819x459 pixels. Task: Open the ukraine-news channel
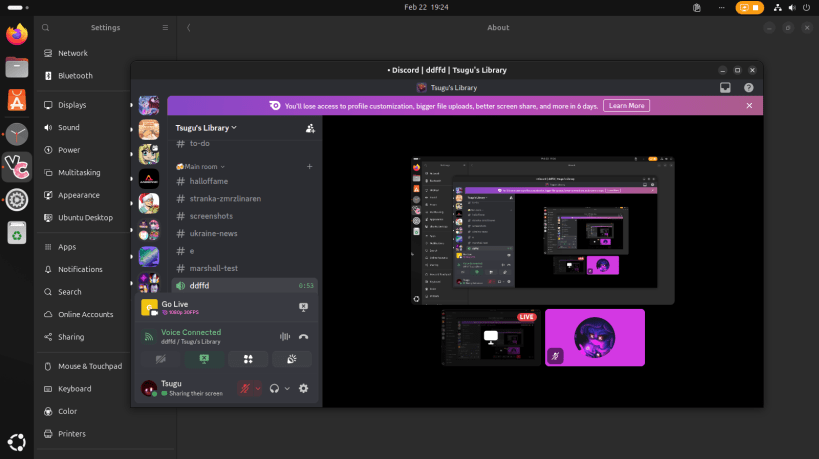244,233
